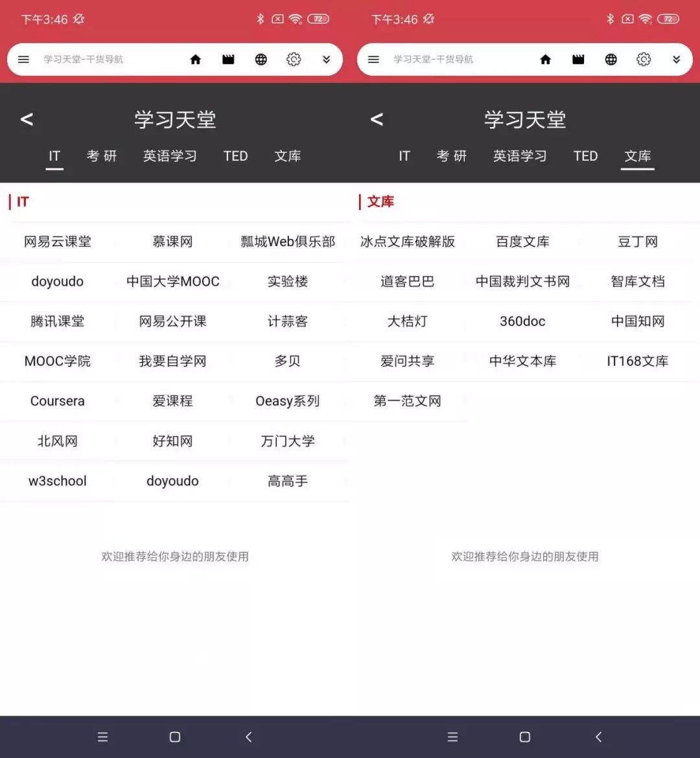Open the 实验楼 link

click(288, 281)
